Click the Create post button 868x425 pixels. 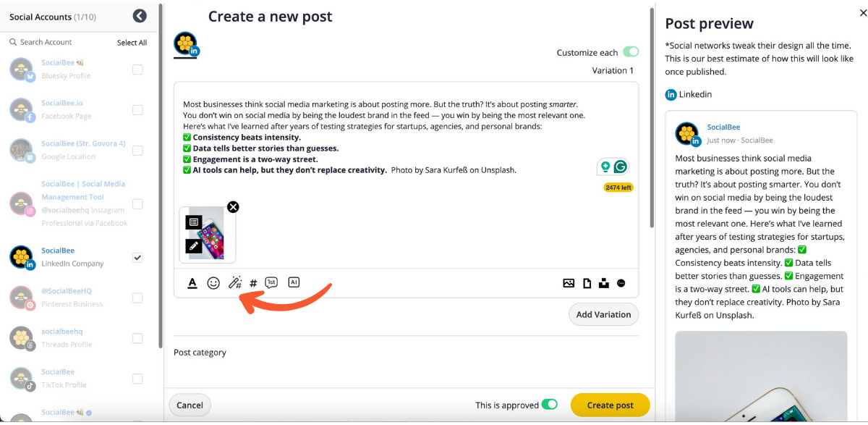point(610,405)
